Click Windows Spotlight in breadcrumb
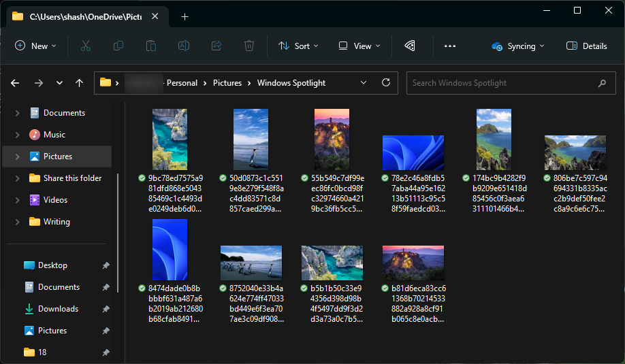Screen dimensions: 625x364 291,83
